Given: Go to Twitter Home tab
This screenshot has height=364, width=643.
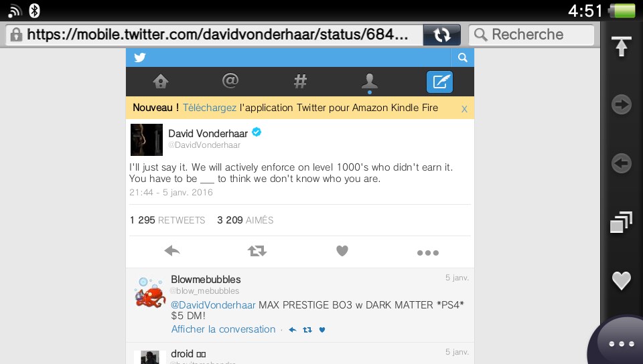Looking at the screenshot, I should pyautogui.click(x=161, y=81).
